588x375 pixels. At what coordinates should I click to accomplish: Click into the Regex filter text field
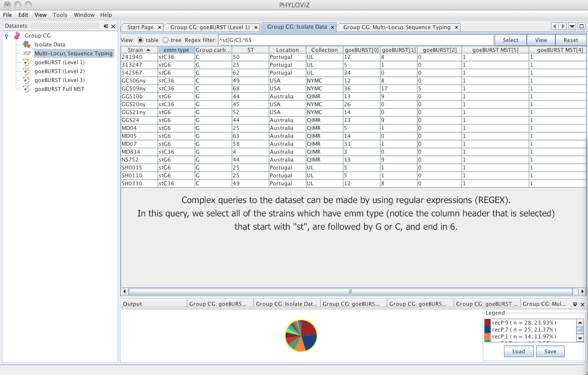[x=355, y=40]
